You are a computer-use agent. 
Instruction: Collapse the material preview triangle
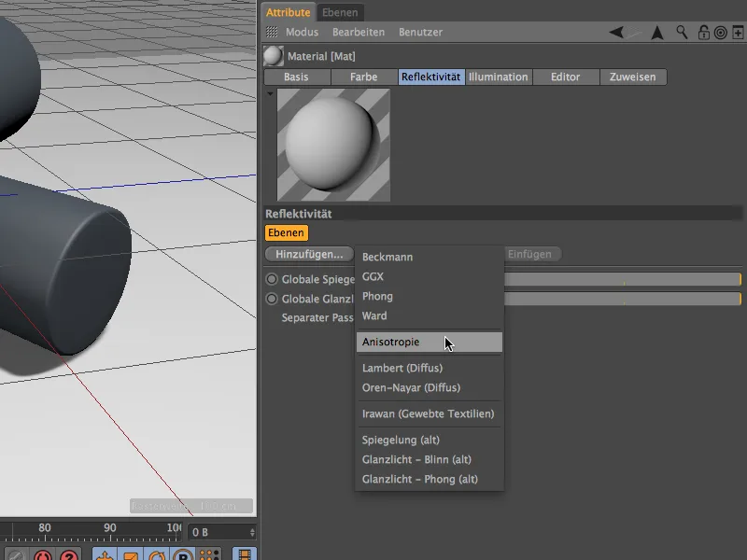270,94
